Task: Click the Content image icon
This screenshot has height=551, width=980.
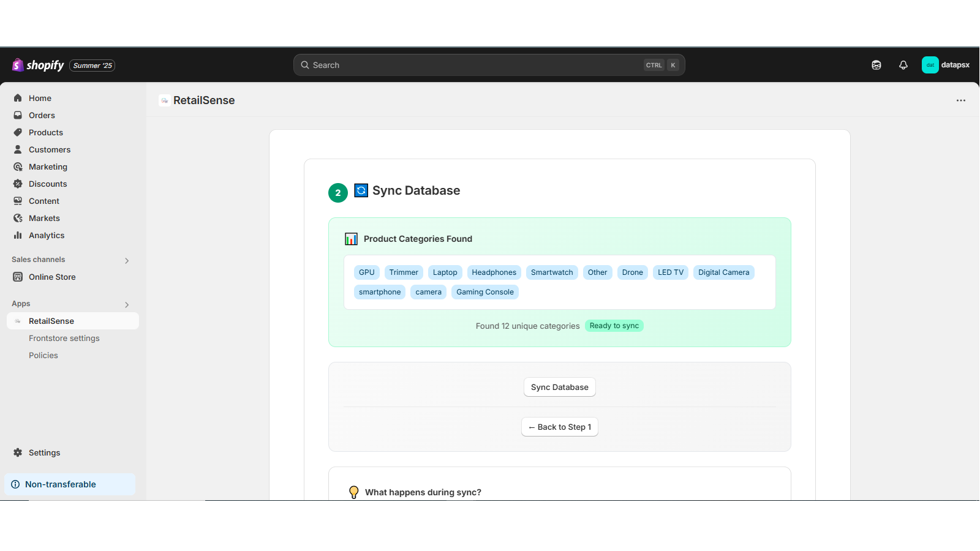Action: [x=18, y=201]
